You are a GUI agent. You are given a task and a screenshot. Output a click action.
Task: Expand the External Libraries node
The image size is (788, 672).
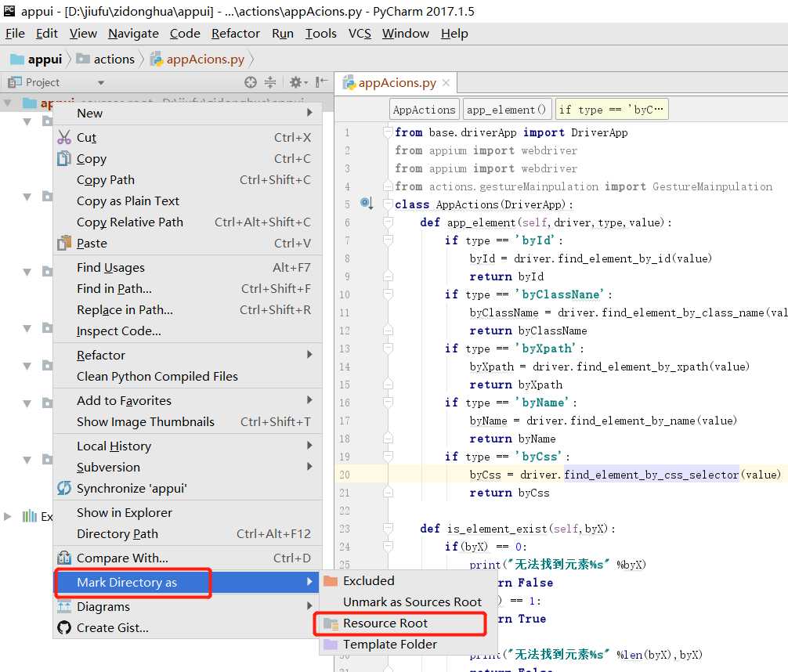tap(8, 516)
